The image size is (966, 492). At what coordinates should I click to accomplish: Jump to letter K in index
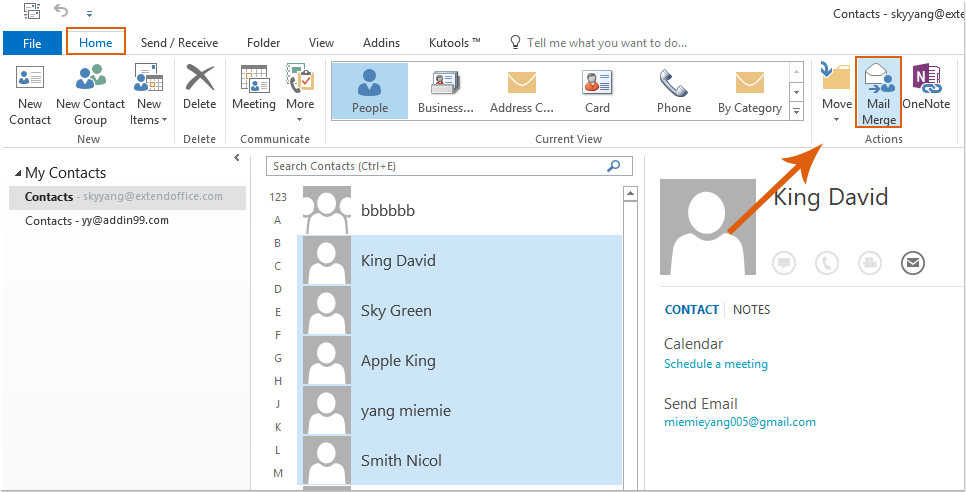point(278,427)
